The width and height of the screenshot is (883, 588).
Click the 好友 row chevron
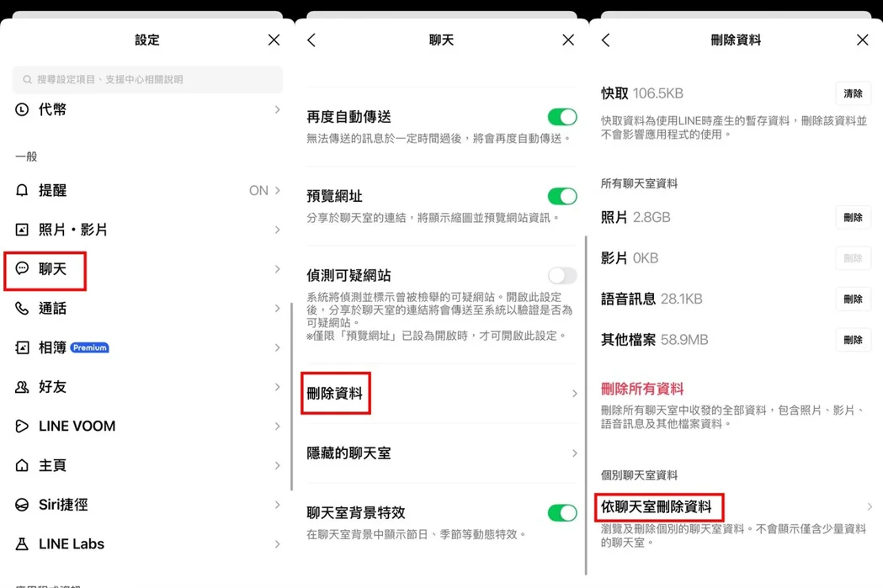pos(277,387)
